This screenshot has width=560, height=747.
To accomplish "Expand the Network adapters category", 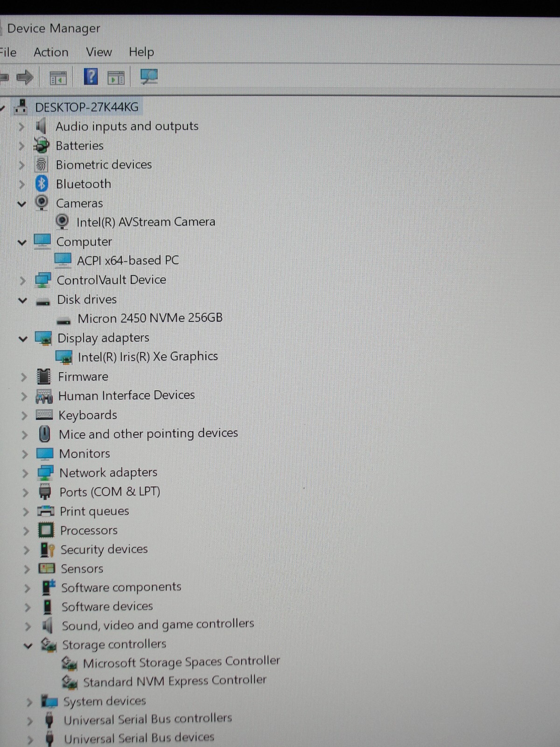I will coord(25,473).
